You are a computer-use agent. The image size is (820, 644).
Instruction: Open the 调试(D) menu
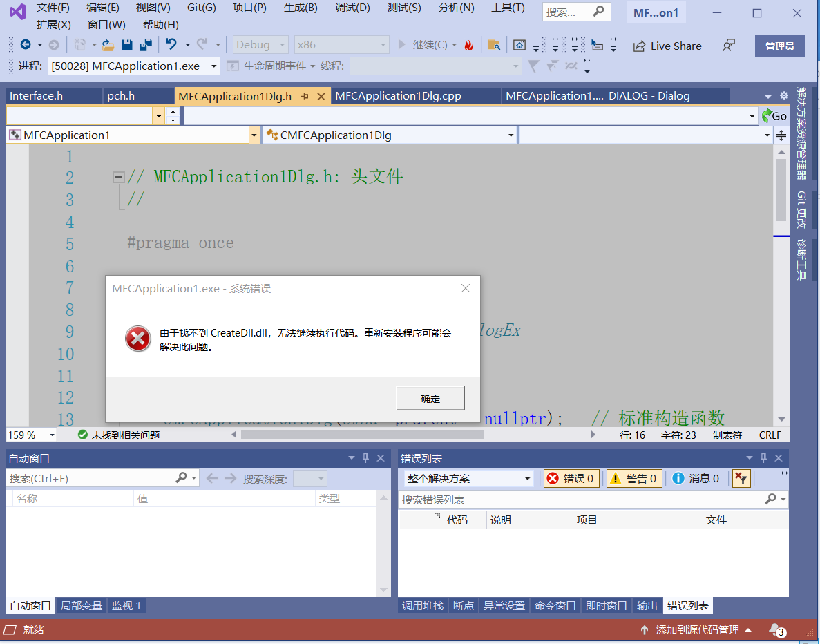[x=352, y=8]
